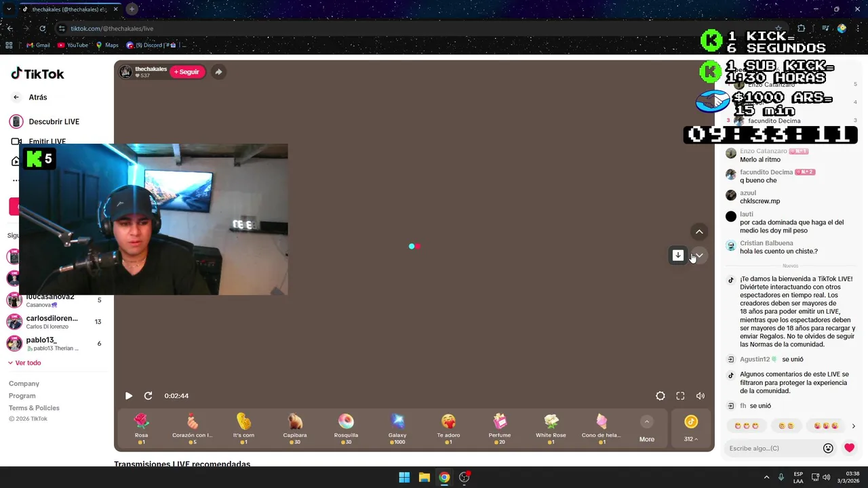
Task: Send the Capibara gift
Action: 295,429
